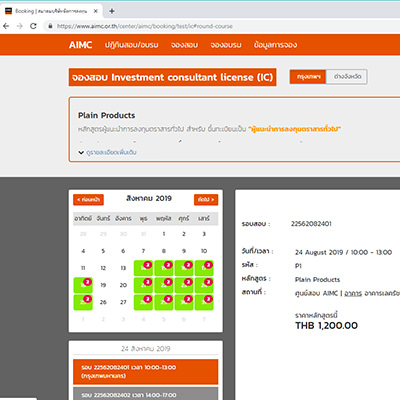Image resolution: width=400 pixels, height=400 pixels.
Task: Select August 29 on calendar
Action: pyautogui.click(x=164, y=302)
